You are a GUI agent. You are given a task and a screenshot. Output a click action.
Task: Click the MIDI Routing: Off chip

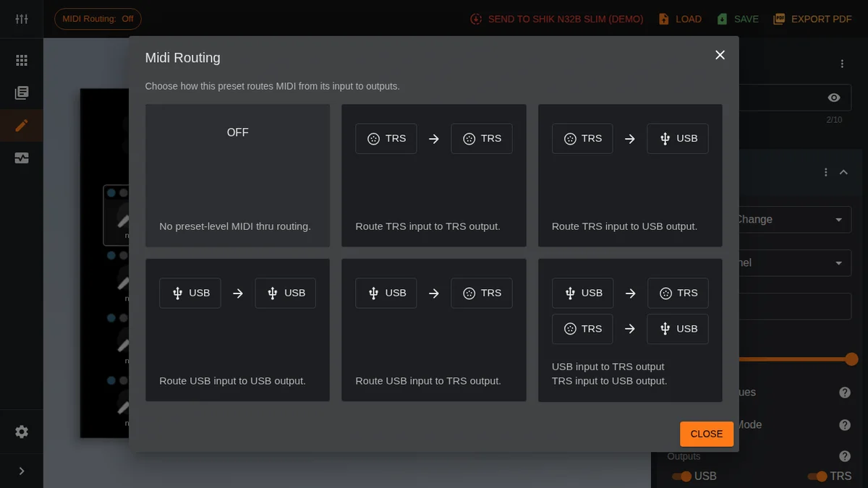click(98, 19)
